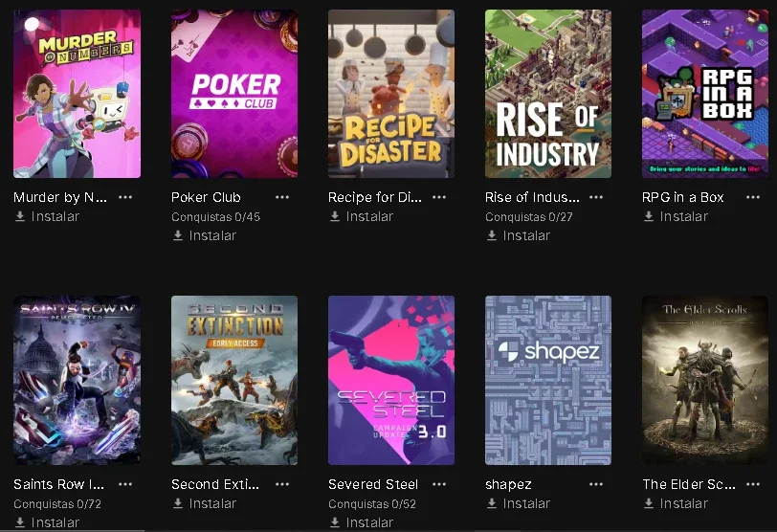The width and height of the screenshot is (777, 532).
Task: Click Install under Second Extinction
Action: coord(205,503)
